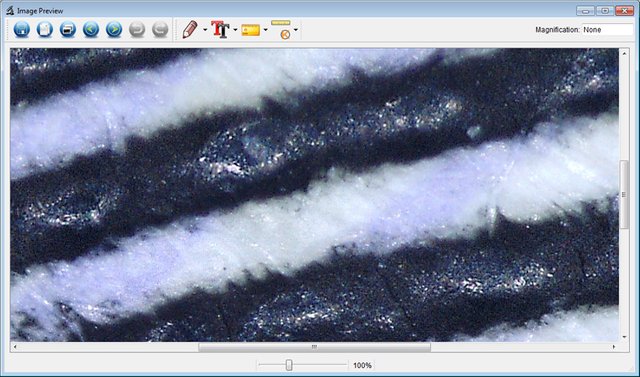Maximize the Image Preview window

[605, 11]
